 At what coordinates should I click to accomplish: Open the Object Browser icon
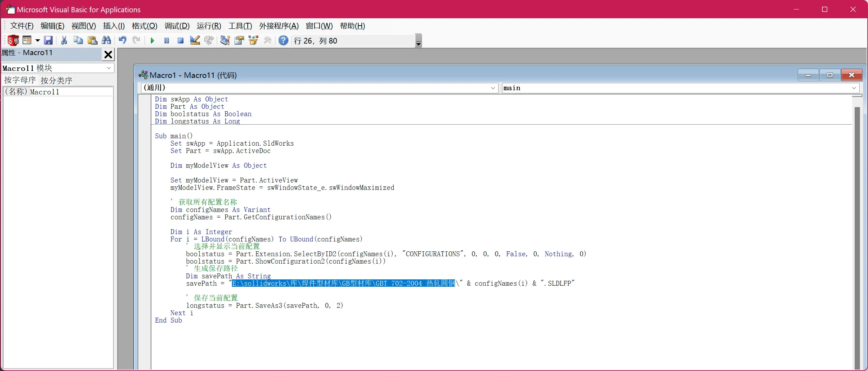click(x=253, y=41)
